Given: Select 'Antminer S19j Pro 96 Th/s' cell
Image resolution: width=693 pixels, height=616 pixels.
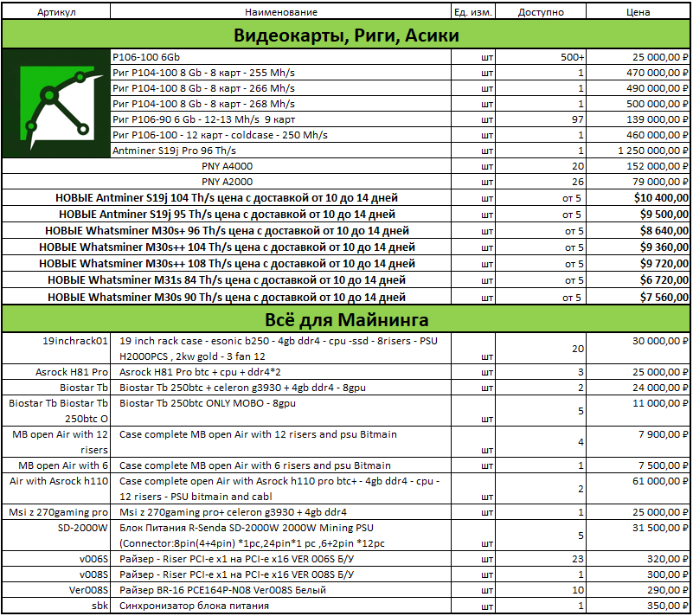Looking at the screenshot, I should coord(280,151).
